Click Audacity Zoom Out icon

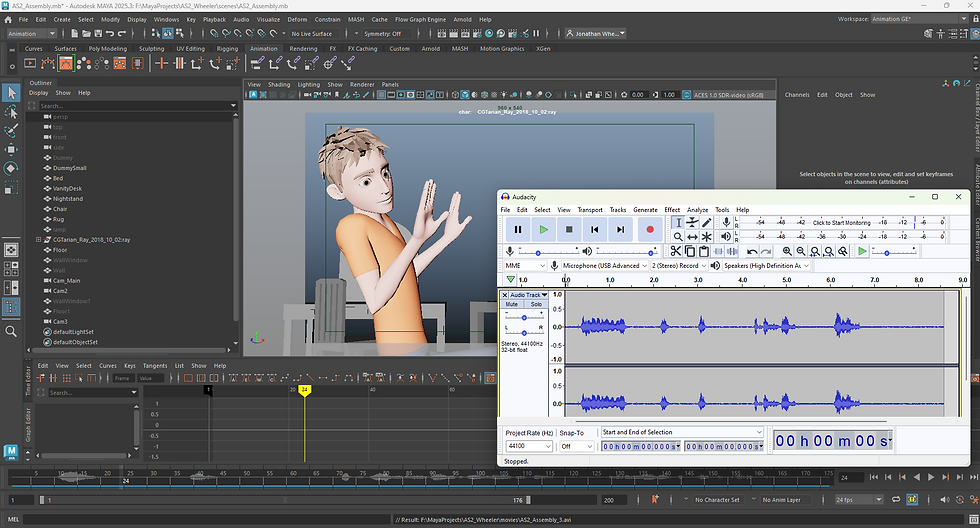pos(801,251)
